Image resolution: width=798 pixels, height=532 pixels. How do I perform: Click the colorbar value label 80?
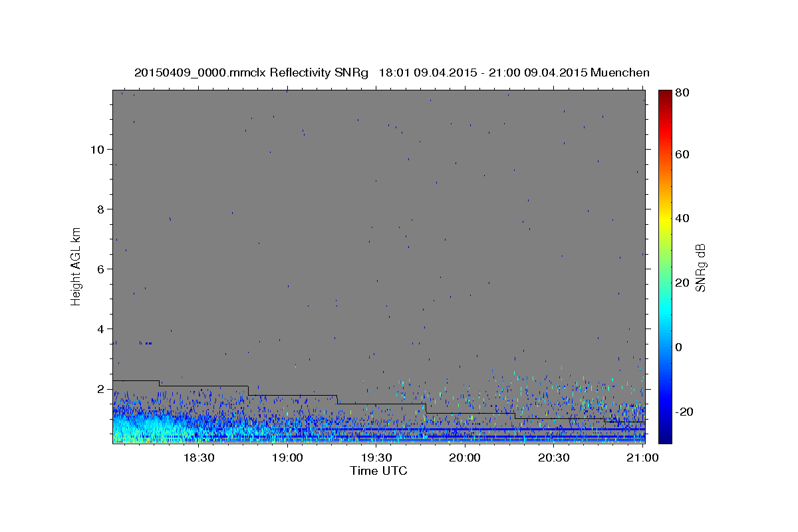683,92
